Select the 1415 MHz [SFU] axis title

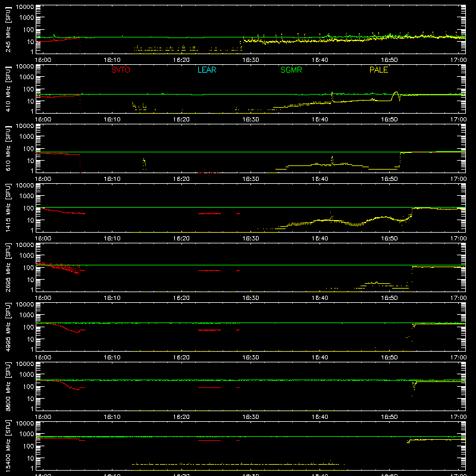[8, 208]
